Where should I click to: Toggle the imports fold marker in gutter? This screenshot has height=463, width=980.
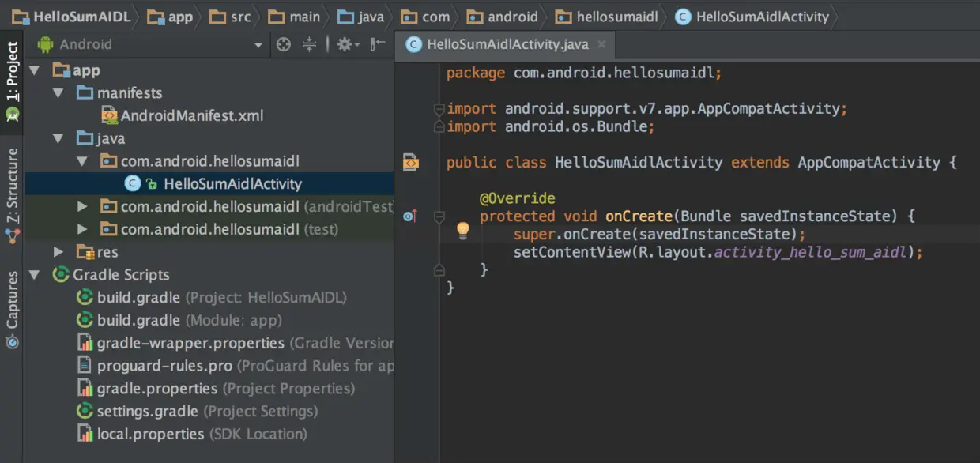click(x=439, y=108)
